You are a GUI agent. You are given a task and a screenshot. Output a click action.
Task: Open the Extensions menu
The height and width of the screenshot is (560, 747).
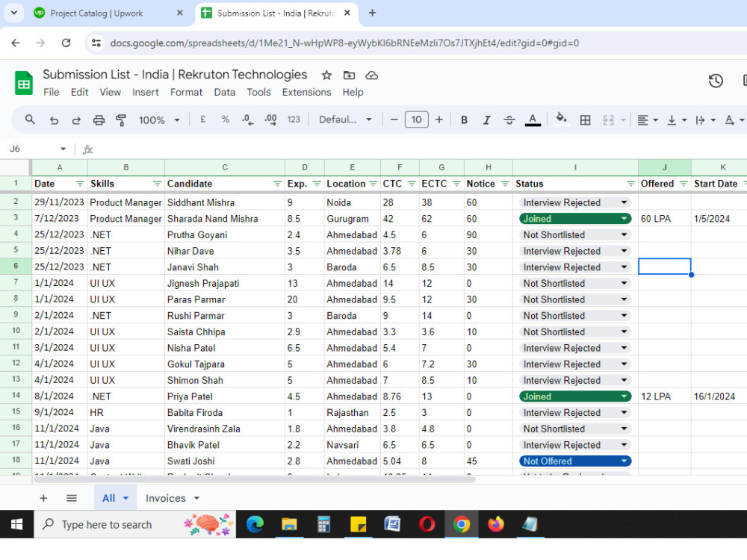click(x=306, y=93)
